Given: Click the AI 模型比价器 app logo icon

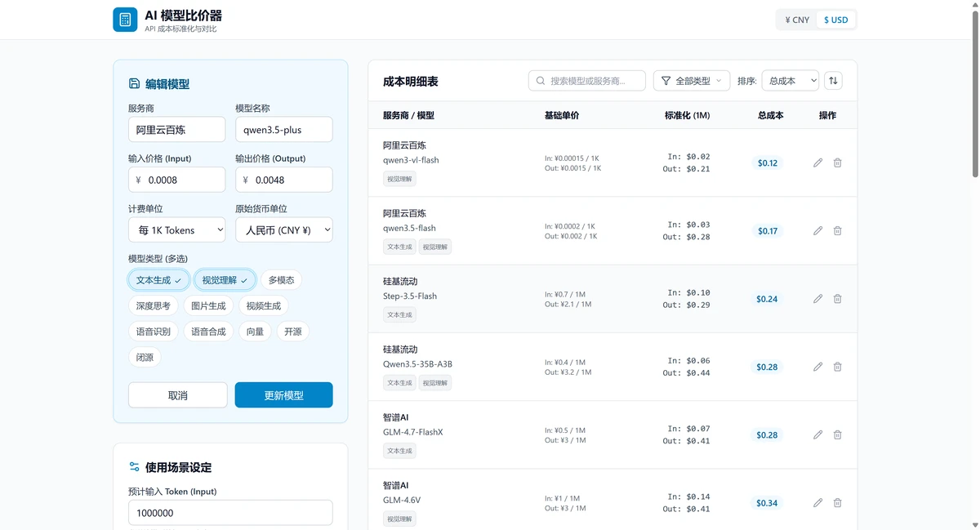Looking at the screenshot, I should (124, 19).
